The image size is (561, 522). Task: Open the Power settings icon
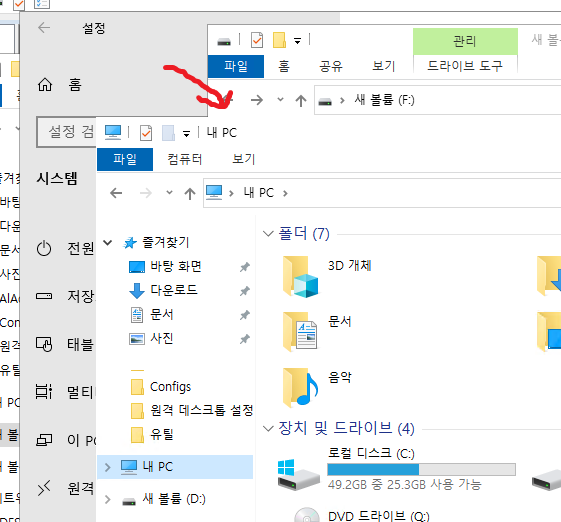click(44, 248)
